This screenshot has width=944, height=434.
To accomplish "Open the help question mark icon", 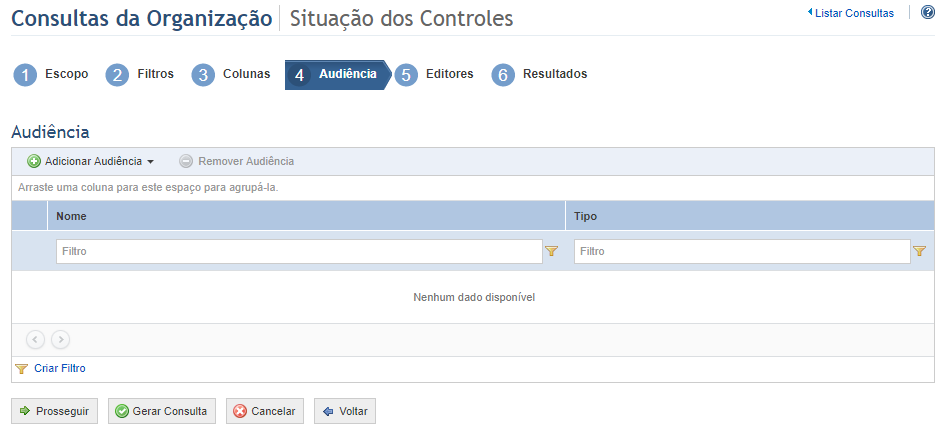I will click(928, 12).
